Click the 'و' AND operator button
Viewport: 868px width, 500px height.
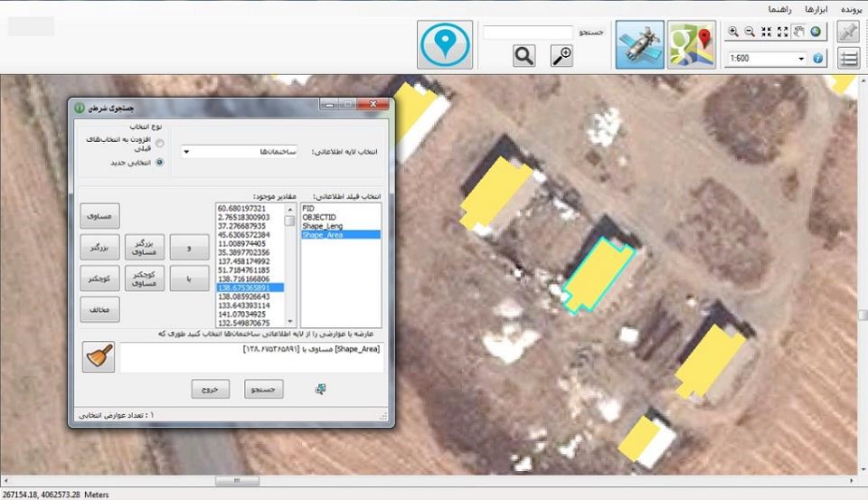pos(189,247)
